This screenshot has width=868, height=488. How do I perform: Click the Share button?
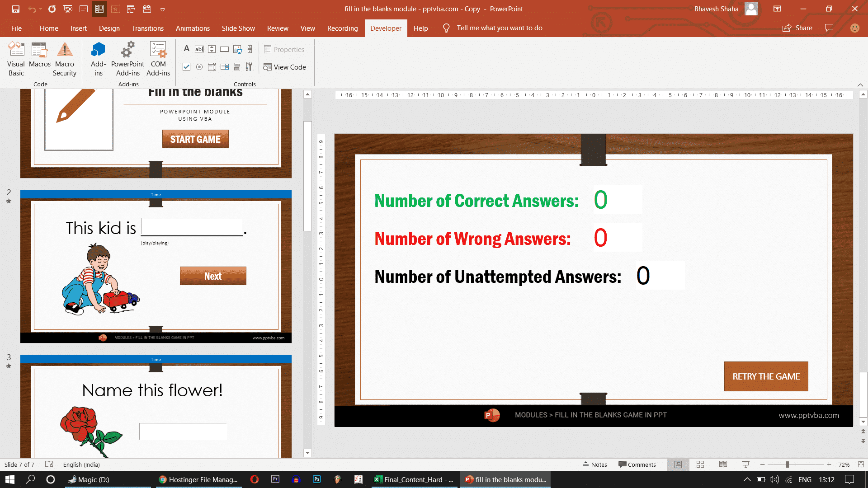point(797,28)
